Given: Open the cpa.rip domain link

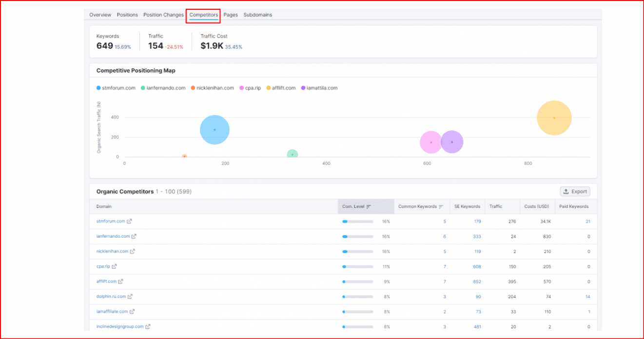Looking at the screenshot, I should pyautogui.click(x=103, y=266).
